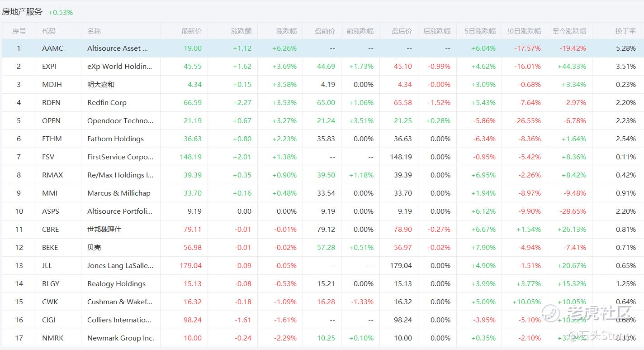Screen dimensions: 644x350
Task: Click latest price 179.04 for JLL
Action: [x=191, y=266]
